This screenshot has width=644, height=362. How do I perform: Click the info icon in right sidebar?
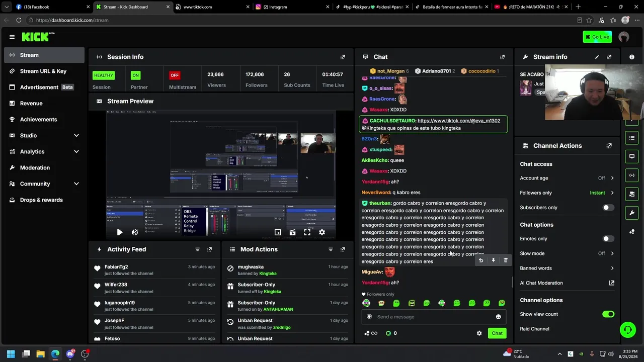632,57
